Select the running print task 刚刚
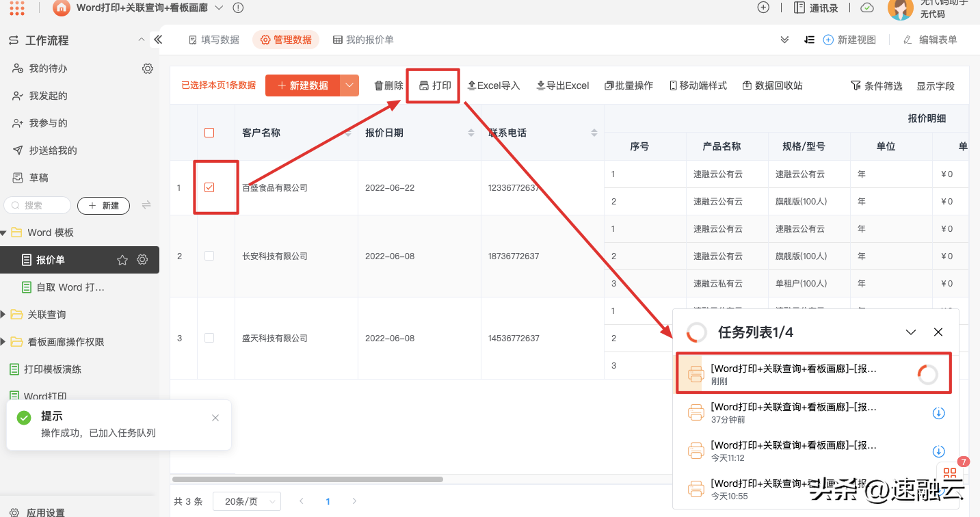980x517 pixels. coord(814,373)
